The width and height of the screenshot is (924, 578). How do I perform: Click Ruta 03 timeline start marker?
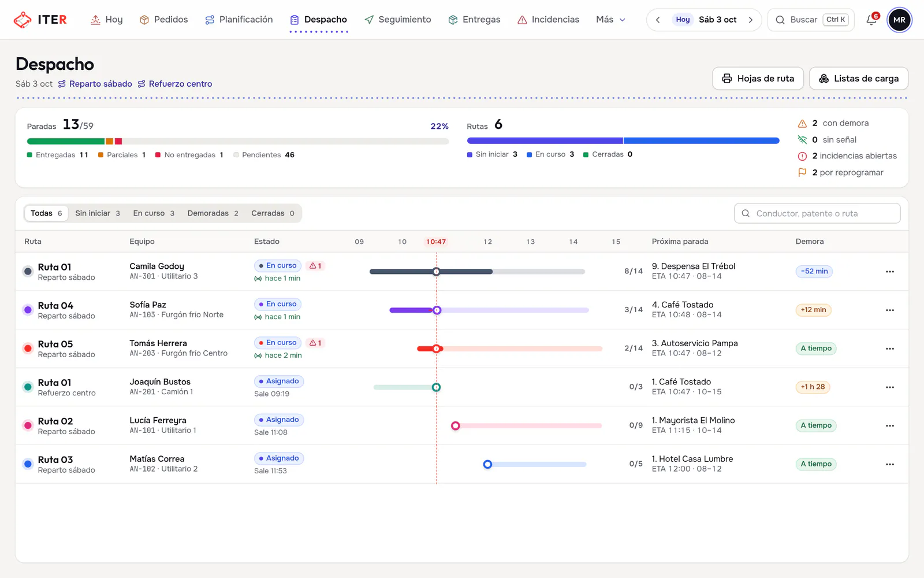[487, 464]
